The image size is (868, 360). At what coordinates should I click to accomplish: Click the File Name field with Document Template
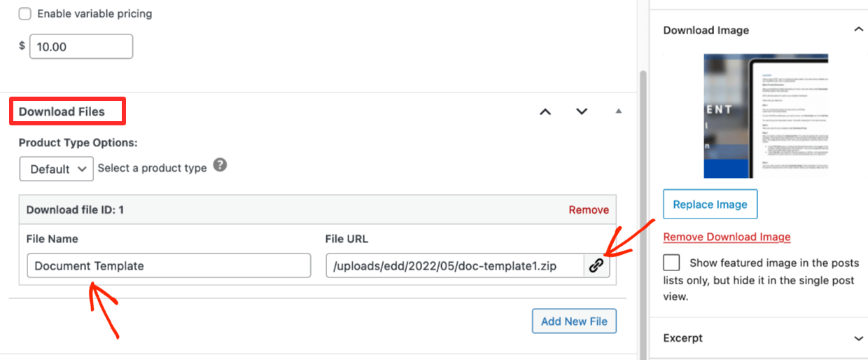coord(169,266)
